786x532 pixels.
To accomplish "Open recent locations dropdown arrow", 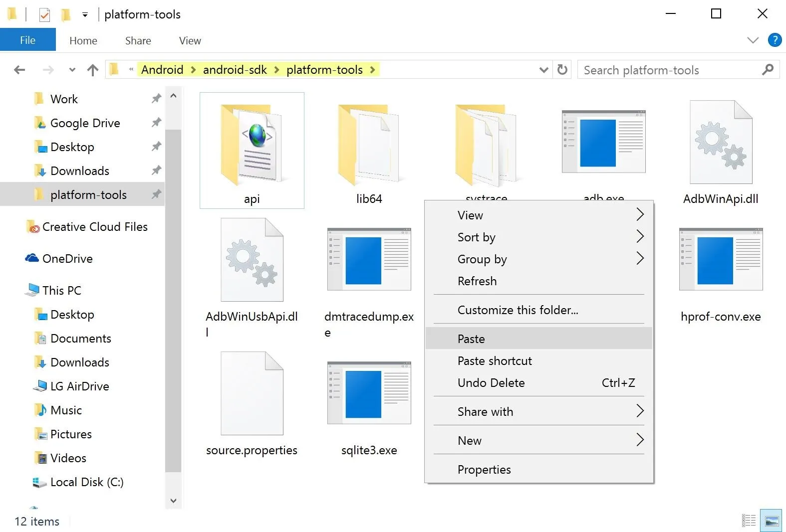I will pos(72,70).
